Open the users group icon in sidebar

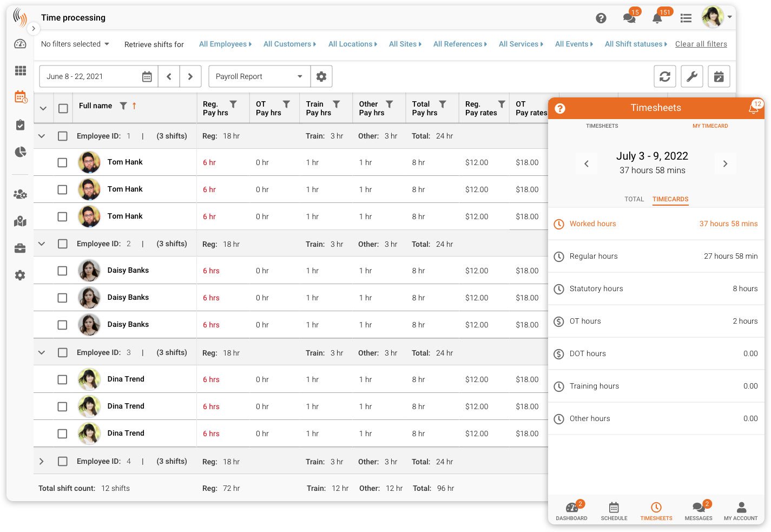click(x=20, y=194)
